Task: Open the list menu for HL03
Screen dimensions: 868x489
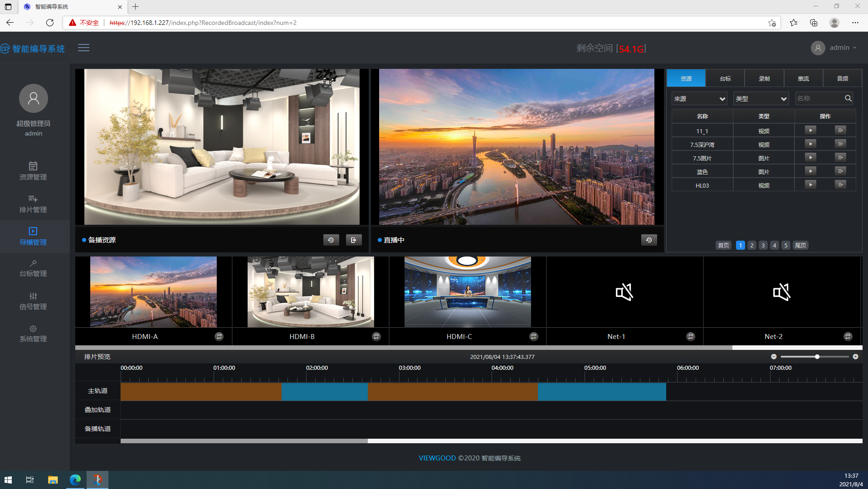Action: 840,185
